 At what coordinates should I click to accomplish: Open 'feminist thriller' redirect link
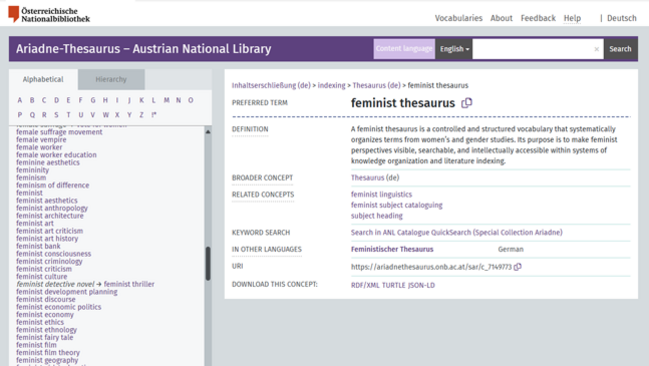click(x=129, y=284)
